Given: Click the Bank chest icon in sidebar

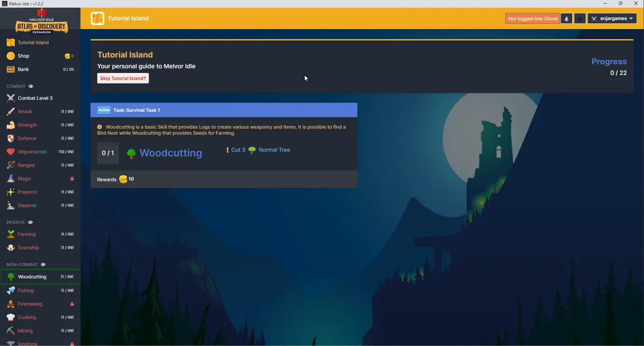Looking at the screenshot, I should (11, 69).
